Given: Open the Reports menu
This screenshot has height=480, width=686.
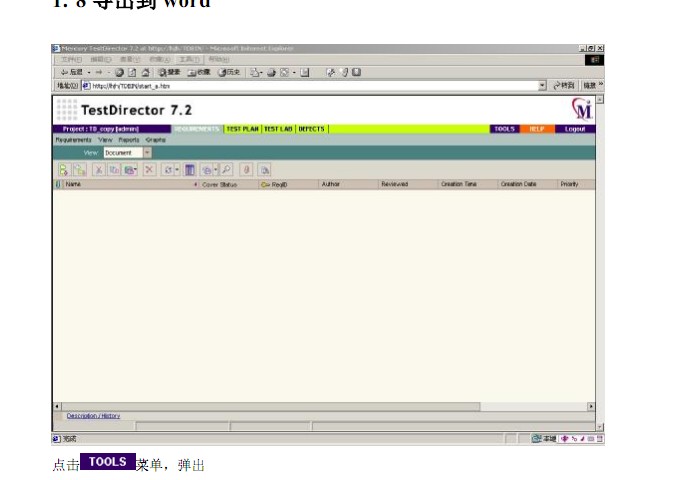Looking at the screenshot, I should coord(129,140).
